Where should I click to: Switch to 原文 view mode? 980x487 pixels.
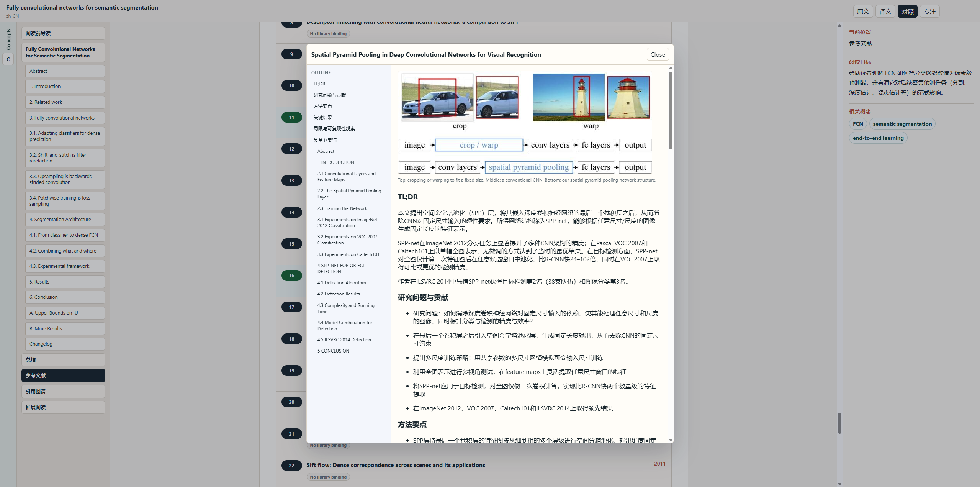pos(863,11)
